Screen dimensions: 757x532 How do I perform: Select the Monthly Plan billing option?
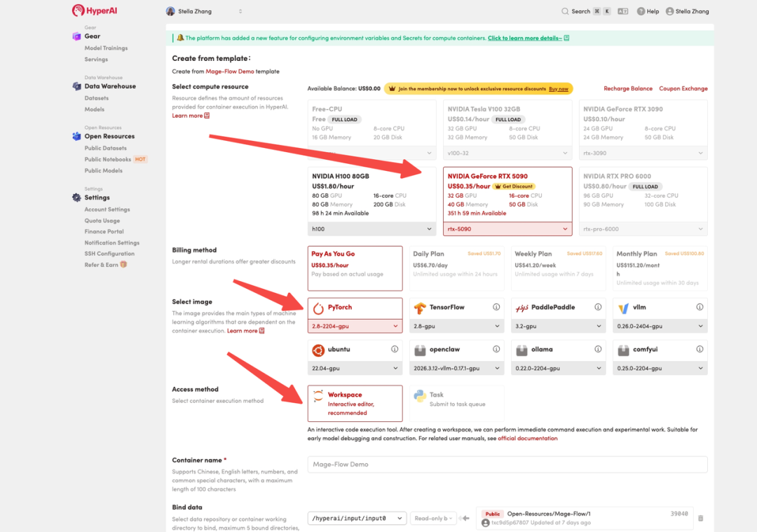(660, 268)
